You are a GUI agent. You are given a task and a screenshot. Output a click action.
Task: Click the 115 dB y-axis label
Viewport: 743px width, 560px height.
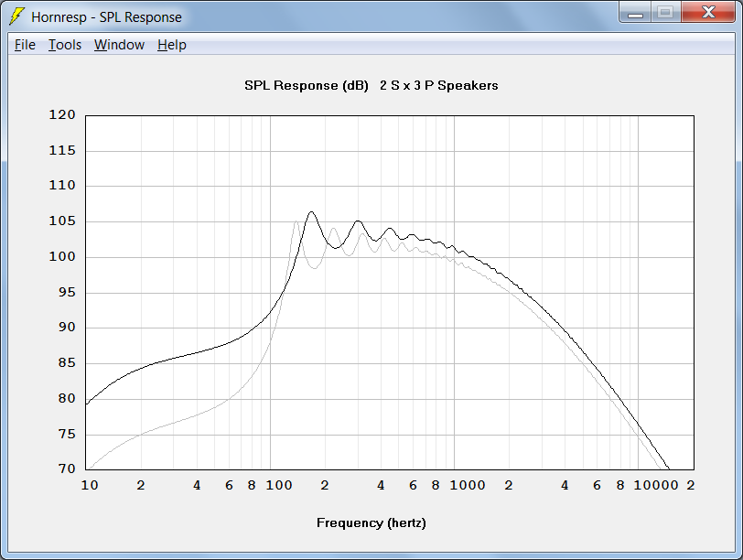(x=62, y=150)
